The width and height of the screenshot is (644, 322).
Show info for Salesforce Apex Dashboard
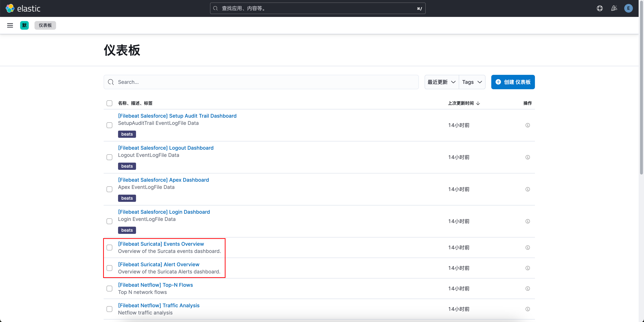click(528, 189)
